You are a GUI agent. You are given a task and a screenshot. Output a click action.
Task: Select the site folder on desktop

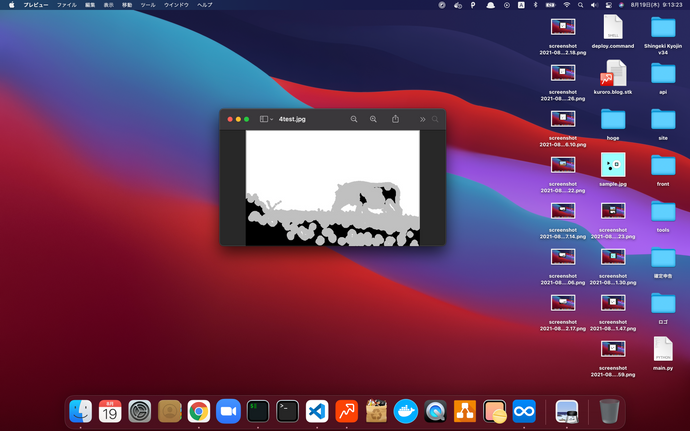(x=663, y=124)
